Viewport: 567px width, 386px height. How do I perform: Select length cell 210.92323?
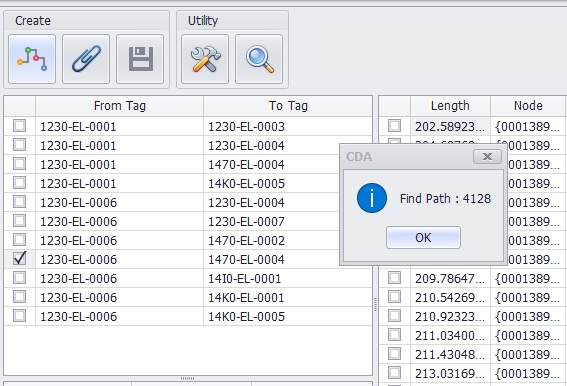(450, 316)
